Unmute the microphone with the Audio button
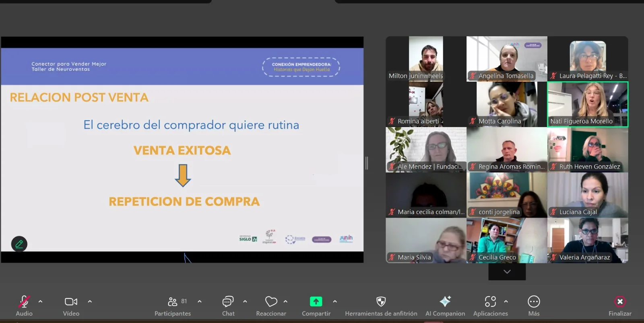644x323 pixels. 24,305
